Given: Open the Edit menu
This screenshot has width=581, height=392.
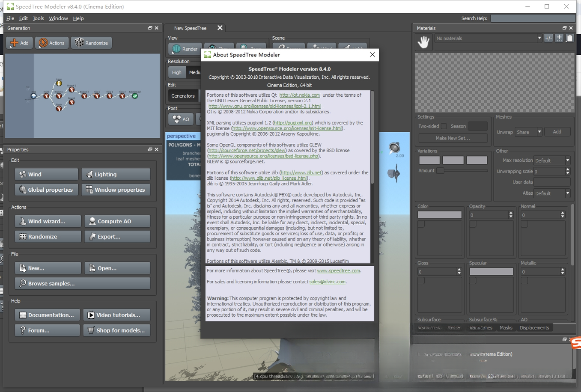Looking at the screenshot, I should 24,18.
